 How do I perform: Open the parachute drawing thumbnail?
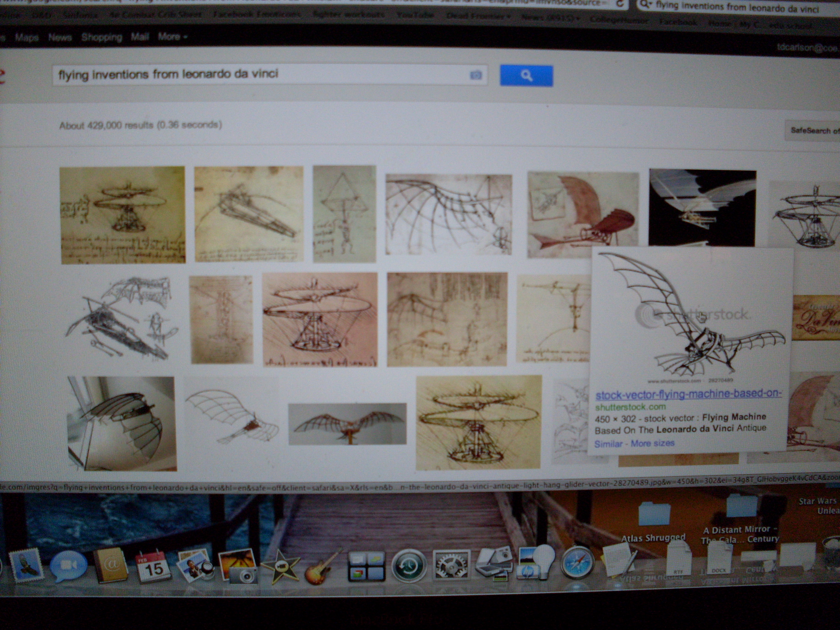(344, 214)
